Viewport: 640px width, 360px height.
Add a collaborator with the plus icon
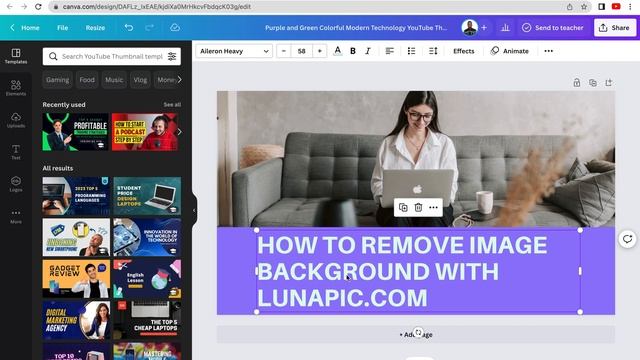coord(484,28)
